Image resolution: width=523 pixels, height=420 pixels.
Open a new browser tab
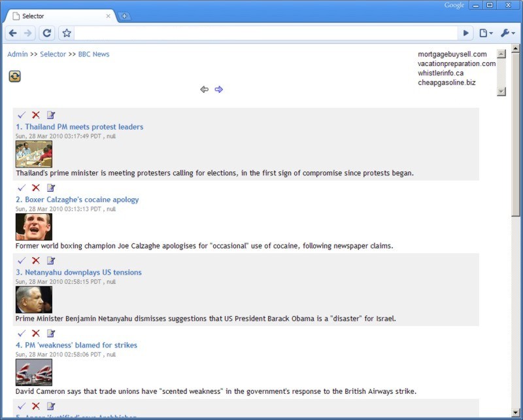coord(125,16)
